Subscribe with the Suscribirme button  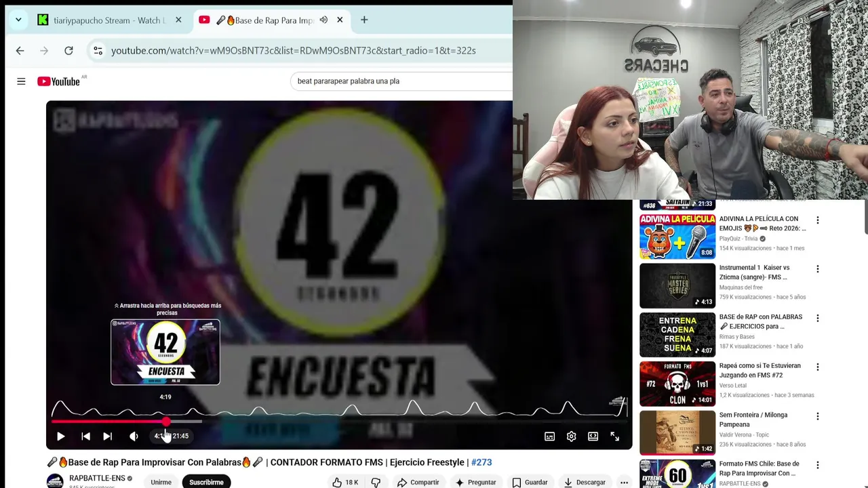coord(206,482)
